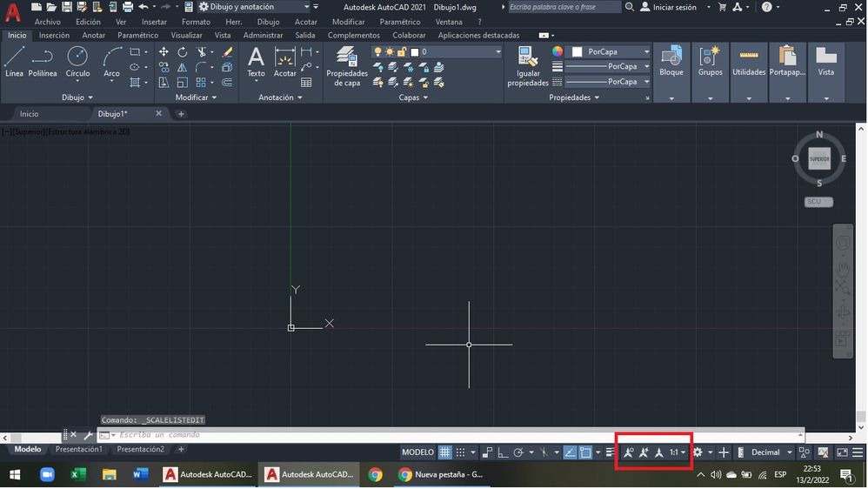Screen dimensions: 868x489
Task: Click the color wheel icon in Propiedades
Action: pyautogui.click(x=558, y=51)
